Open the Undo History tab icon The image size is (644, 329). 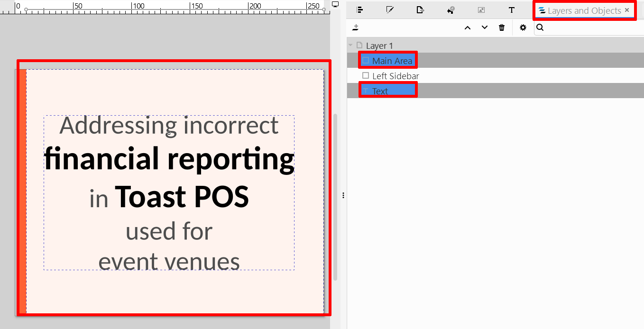[451, 10]
